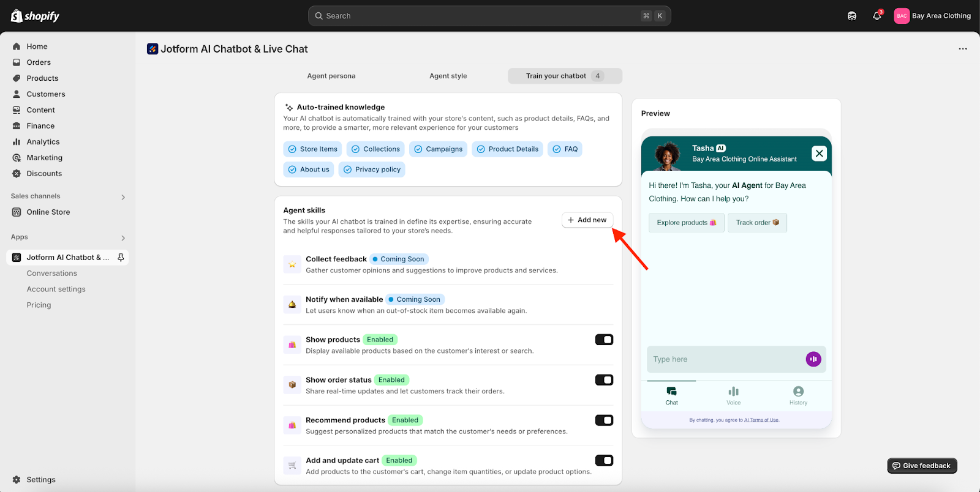Open Account settings under Jotform app
The image size is (980, 492).
pyautogui.click(x=56, y=289)
